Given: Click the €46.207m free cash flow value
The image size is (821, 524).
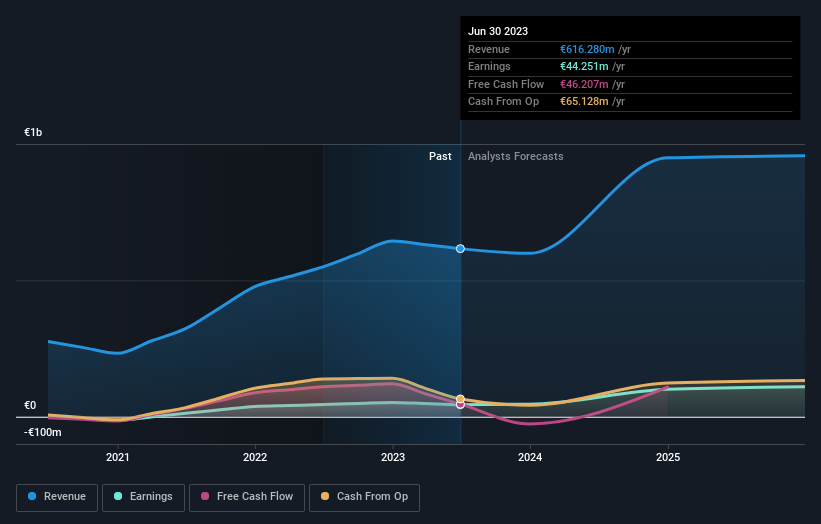Looking at the screenshot, I should [x=584, y=84].
